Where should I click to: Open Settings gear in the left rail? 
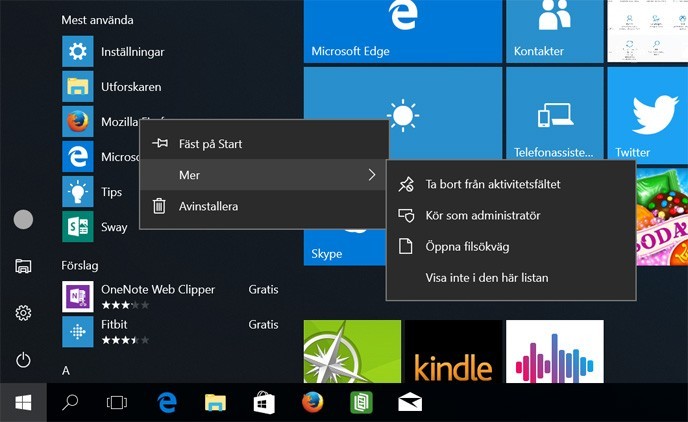click(23, 313)
